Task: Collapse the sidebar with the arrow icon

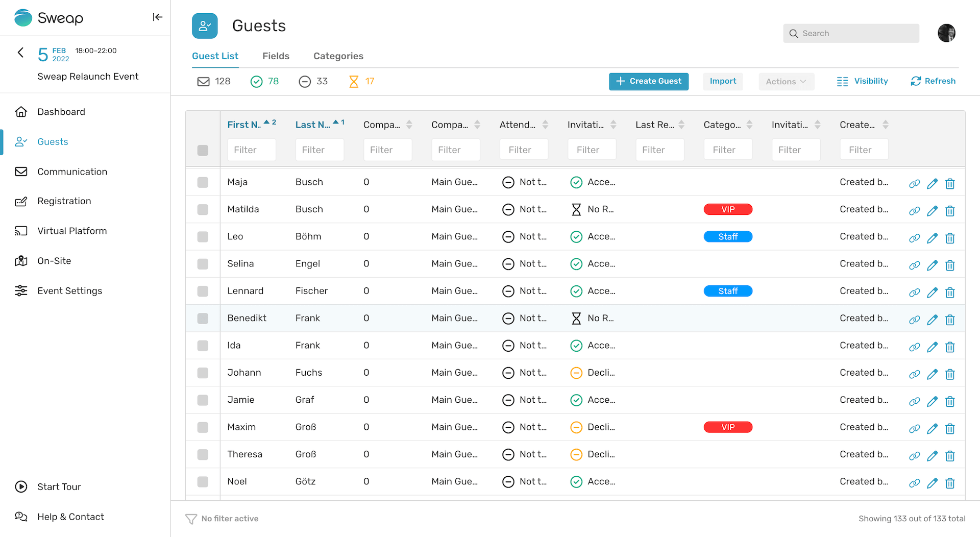Action: click(x=158, y=17)
